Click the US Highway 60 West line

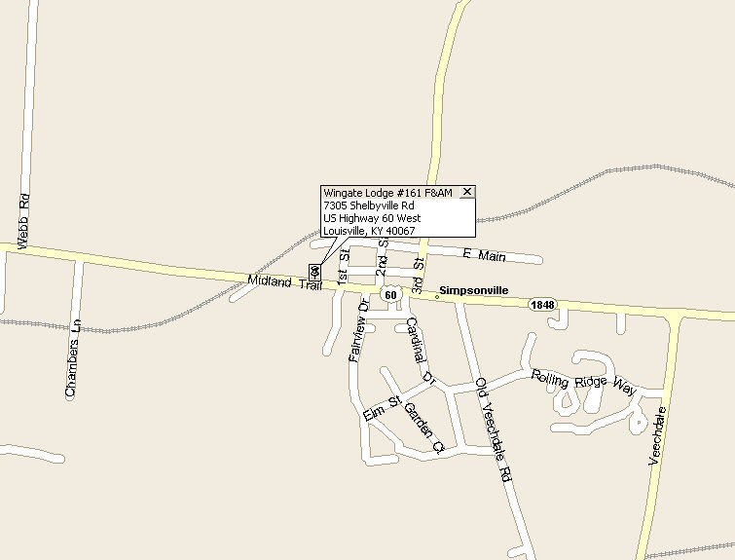372,218
